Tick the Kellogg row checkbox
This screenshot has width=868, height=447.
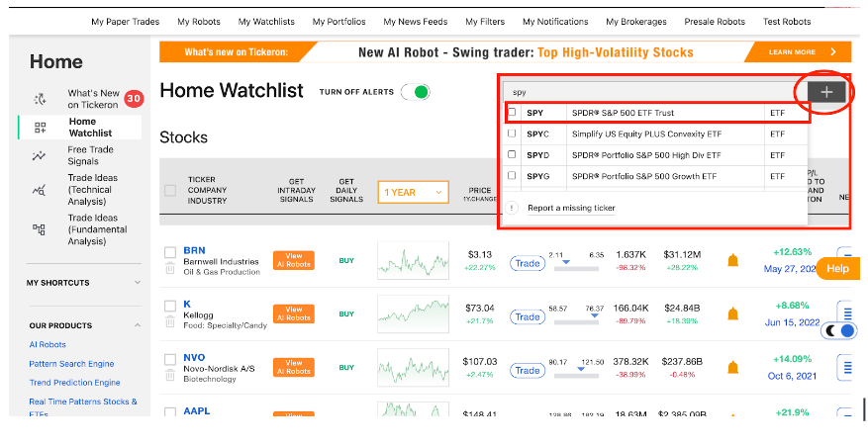[170, 306]
